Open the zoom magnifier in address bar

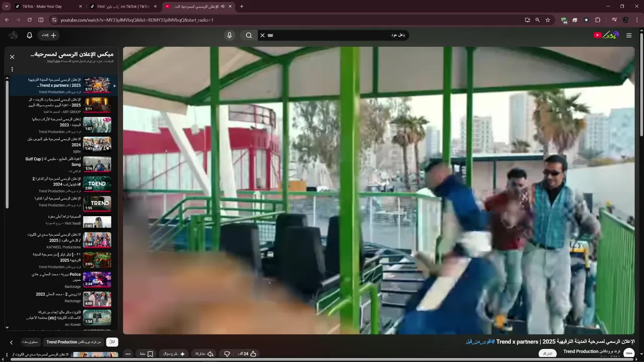click(x=537, y=20)
